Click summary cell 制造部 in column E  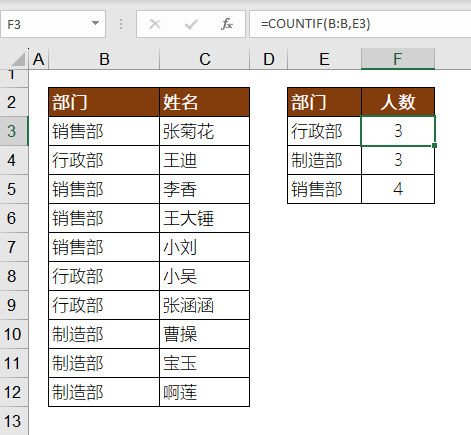point(324,160)
